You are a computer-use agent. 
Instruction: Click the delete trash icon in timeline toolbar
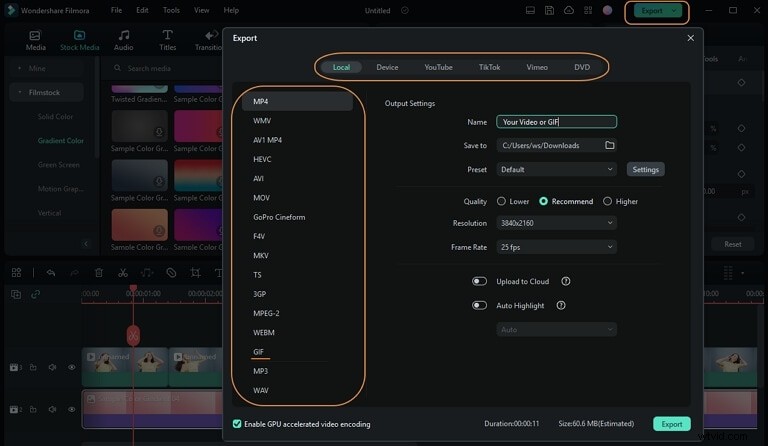(x=98, y=273)
